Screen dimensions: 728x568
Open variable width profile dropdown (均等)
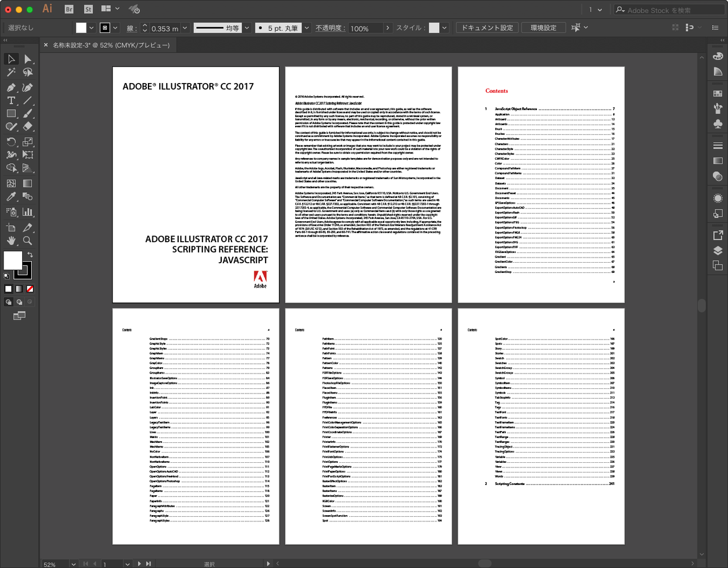pos(247,28)
